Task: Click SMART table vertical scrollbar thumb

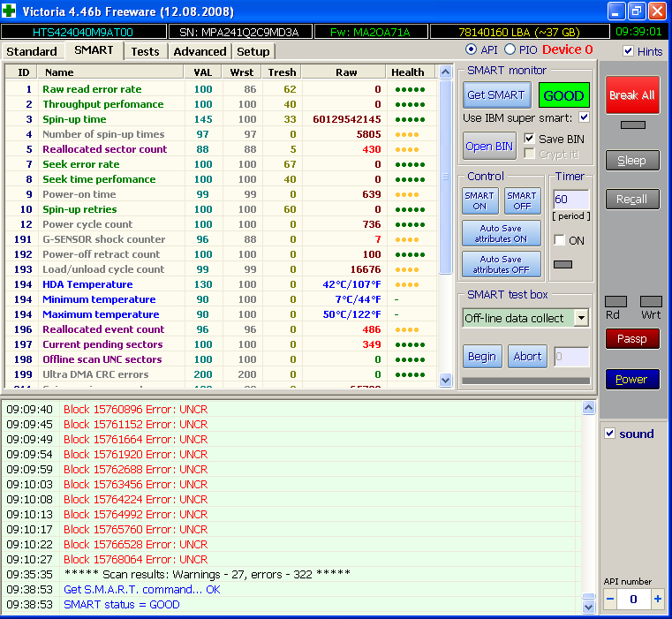Action: (x=445, y=177)
